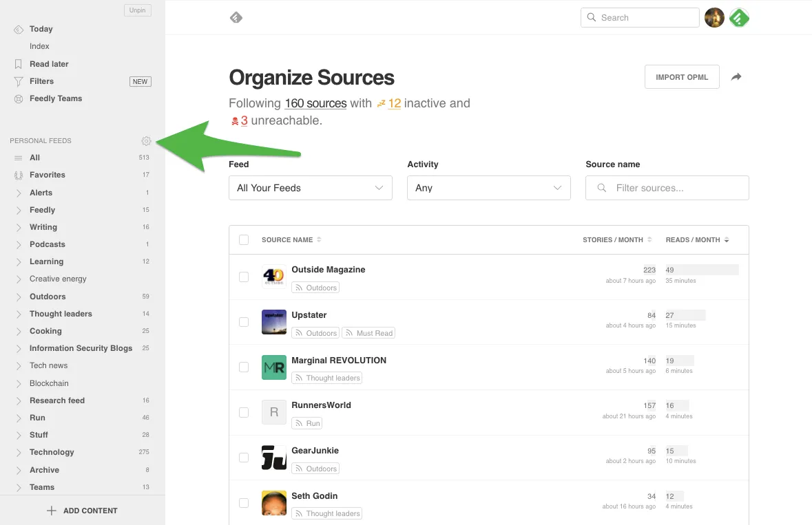
Task: Click the Read later bookmark icon
Action: (18, 64)
